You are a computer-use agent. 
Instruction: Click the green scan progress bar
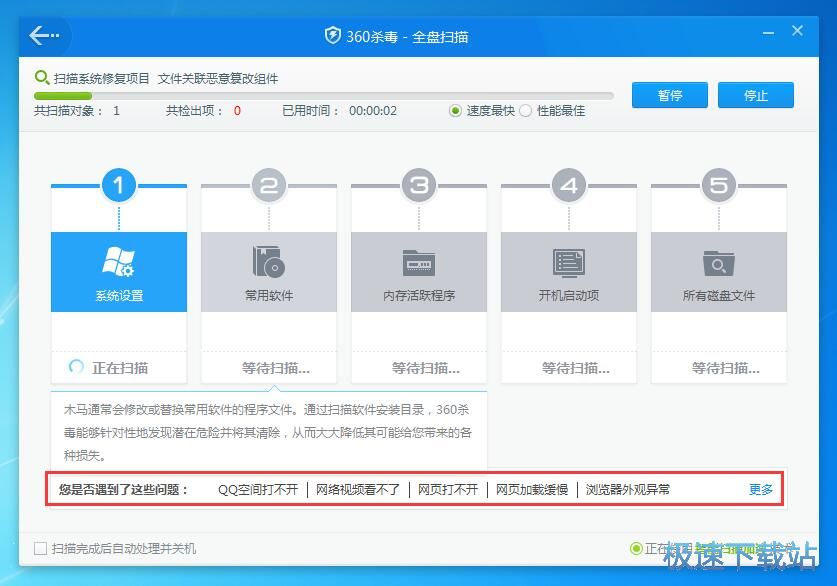click(62, 96)
